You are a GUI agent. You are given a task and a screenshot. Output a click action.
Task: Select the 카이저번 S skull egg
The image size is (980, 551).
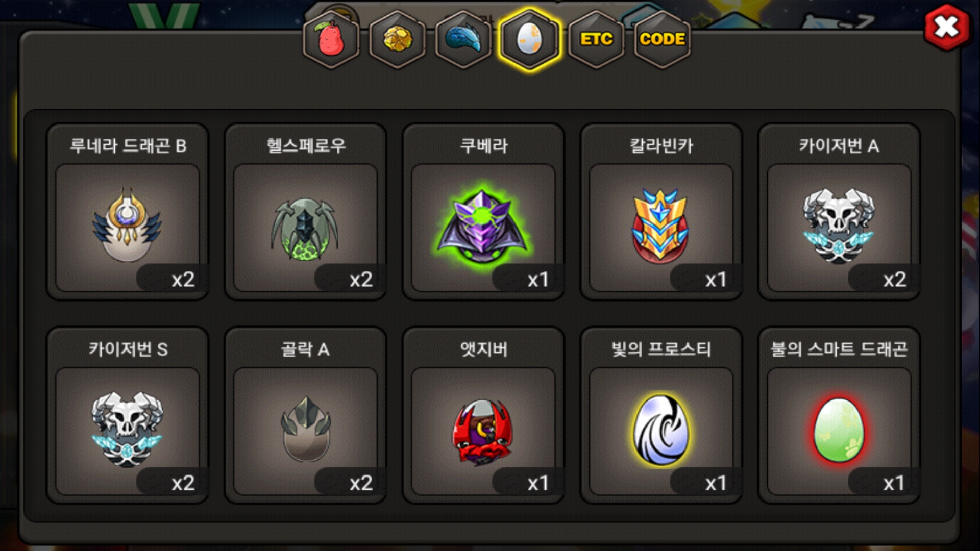coord(127,429)
